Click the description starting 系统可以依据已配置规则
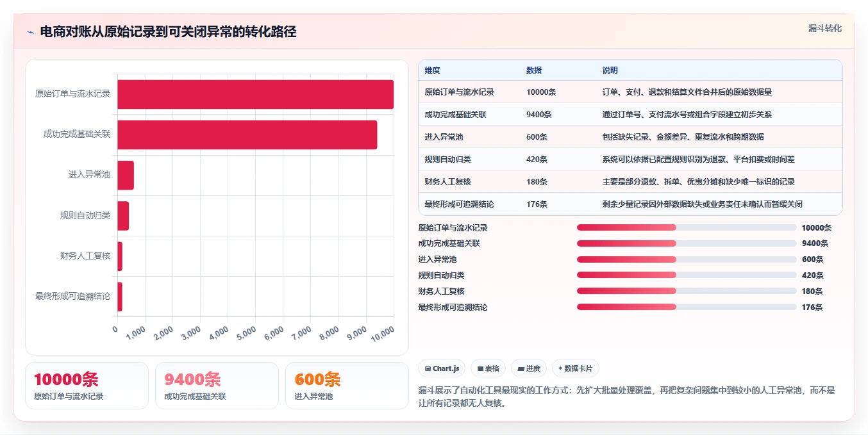868x435 pixels. pos(698,160)
